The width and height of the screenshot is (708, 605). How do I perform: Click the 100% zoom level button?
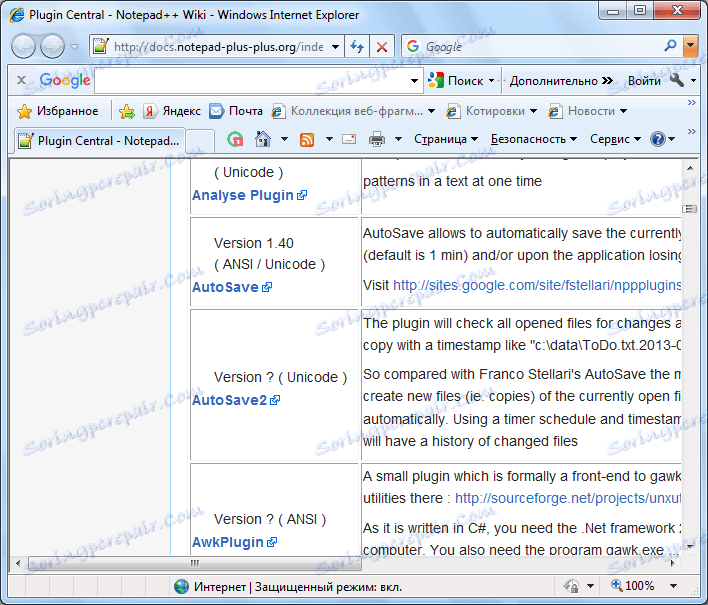coord(632,586)
